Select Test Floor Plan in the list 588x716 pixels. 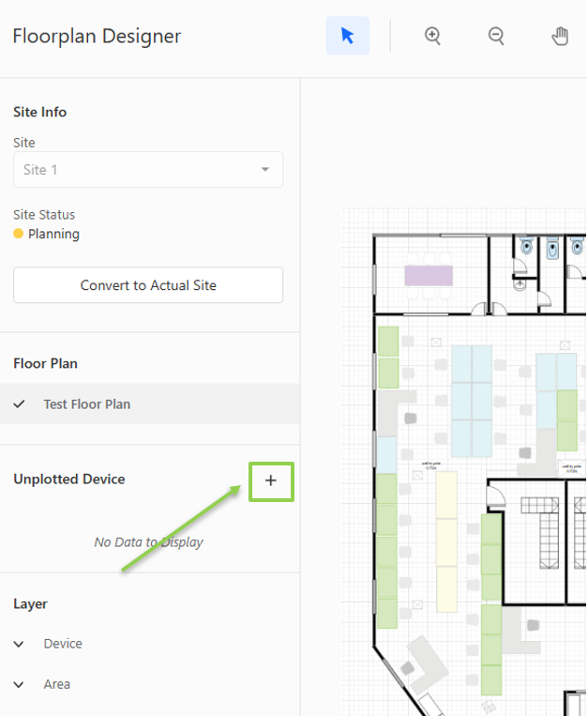pyautogui.click(x=86, y=404)
